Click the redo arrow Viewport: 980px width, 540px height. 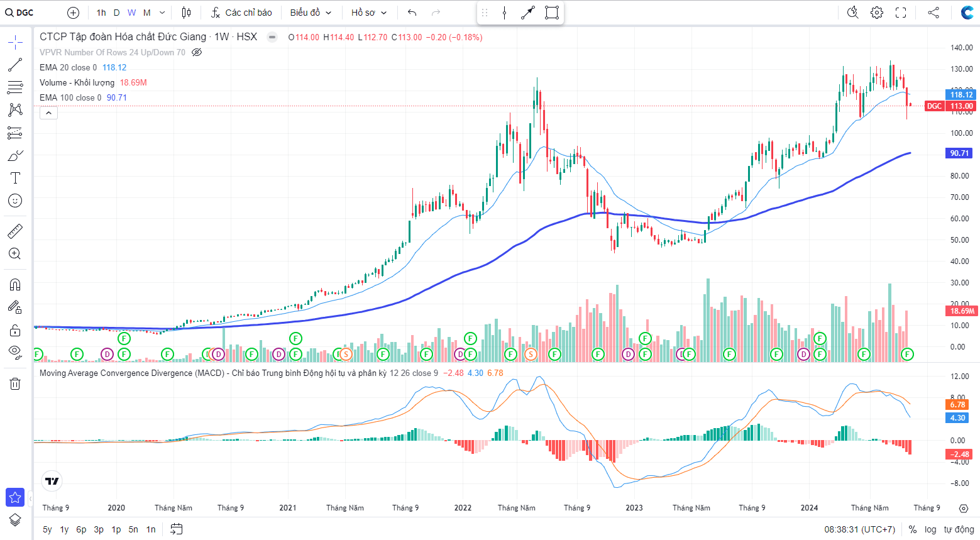click(436, 13)
